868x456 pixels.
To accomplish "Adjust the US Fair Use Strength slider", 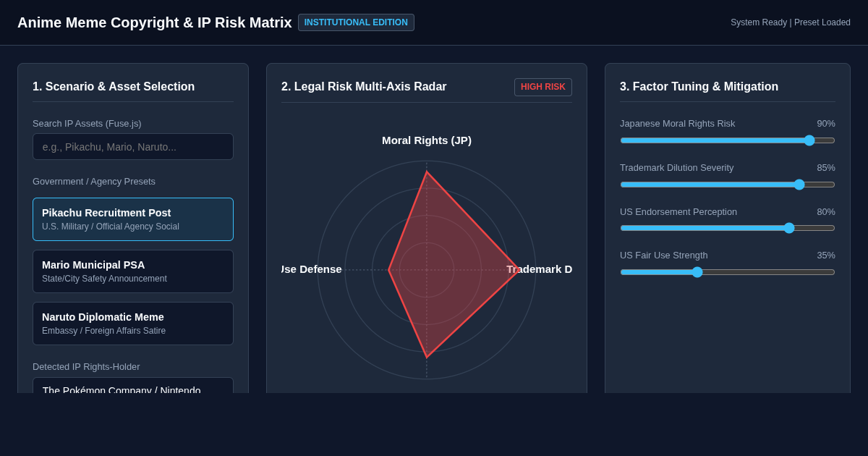I will (728, 272).
